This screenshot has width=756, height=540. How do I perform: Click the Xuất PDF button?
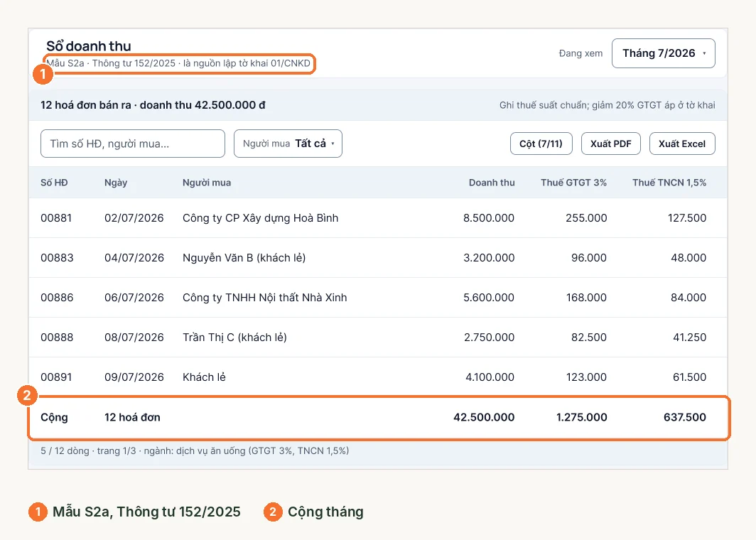[611, 144]
